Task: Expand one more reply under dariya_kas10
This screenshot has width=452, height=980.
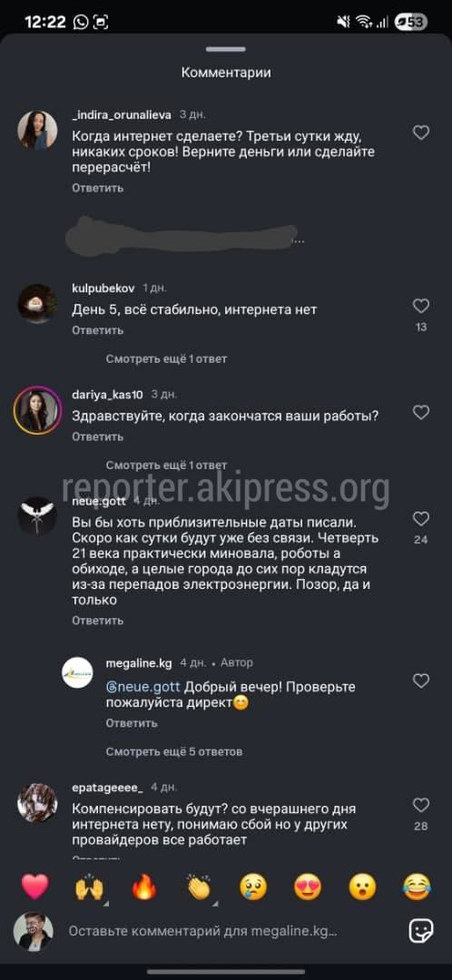Action: [x=166, y=465]
